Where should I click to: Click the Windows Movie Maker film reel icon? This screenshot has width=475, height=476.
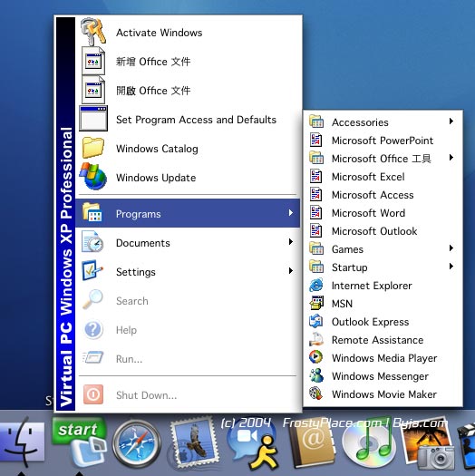pyautogui.click(x=316, y=393)
